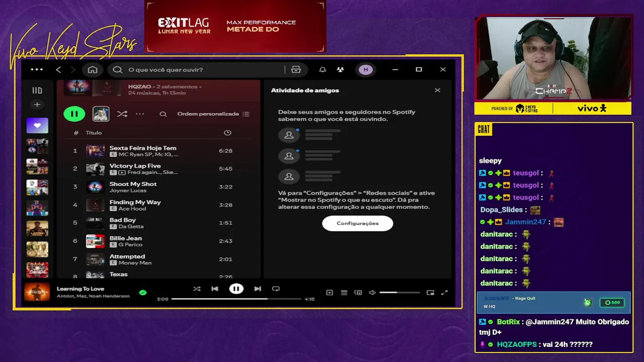Select the song 'Billie Jean'
The image size is (644, 362).
(x=126, y=238)
